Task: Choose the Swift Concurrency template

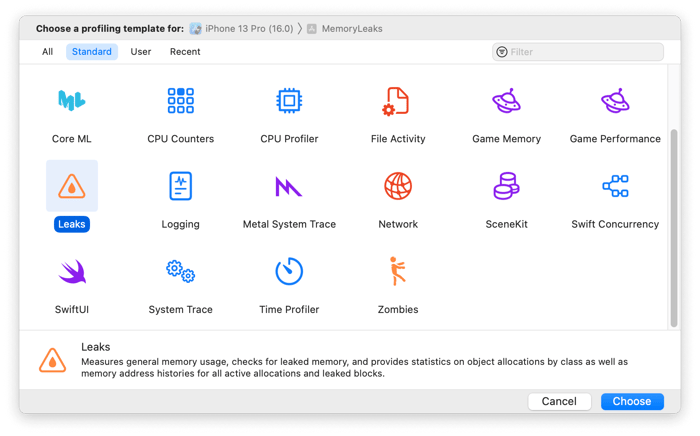Action: (x=615, y=186)
